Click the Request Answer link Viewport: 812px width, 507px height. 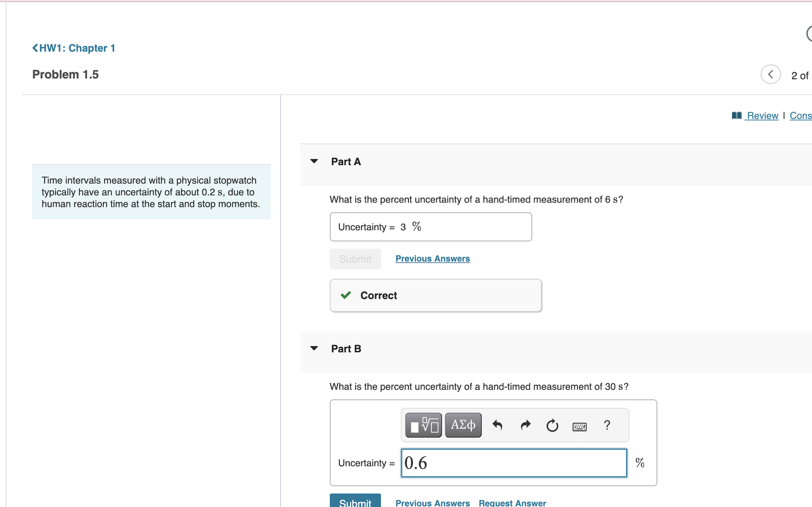[x=512, y=503]
